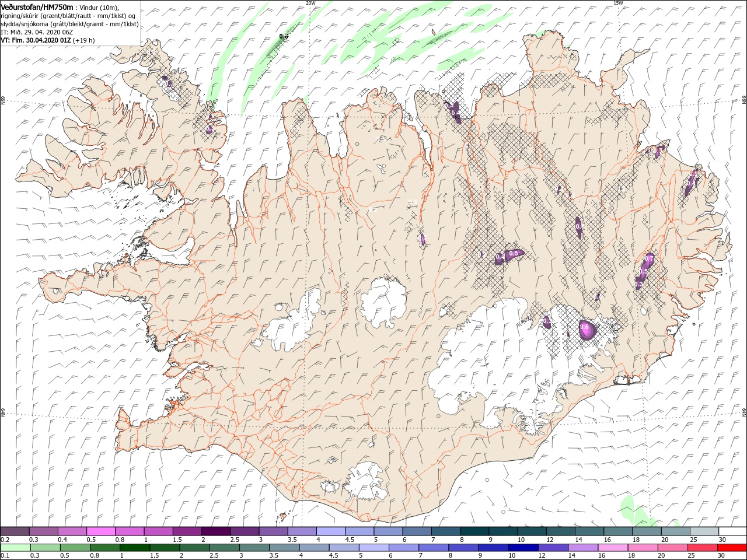Viewport: 747px width, 560px height.
Task: Click the 'VT: Fim. 30.04.2020 01Z (+19 h)' line
Action: (x=48, y=40)
